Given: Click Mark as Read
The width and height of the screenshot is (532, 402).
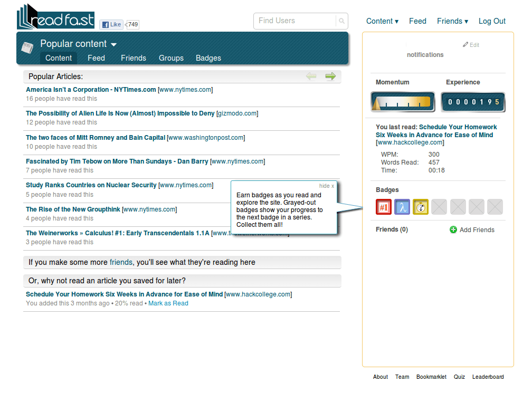Looking at the screenshot, I should click(168, 303).
